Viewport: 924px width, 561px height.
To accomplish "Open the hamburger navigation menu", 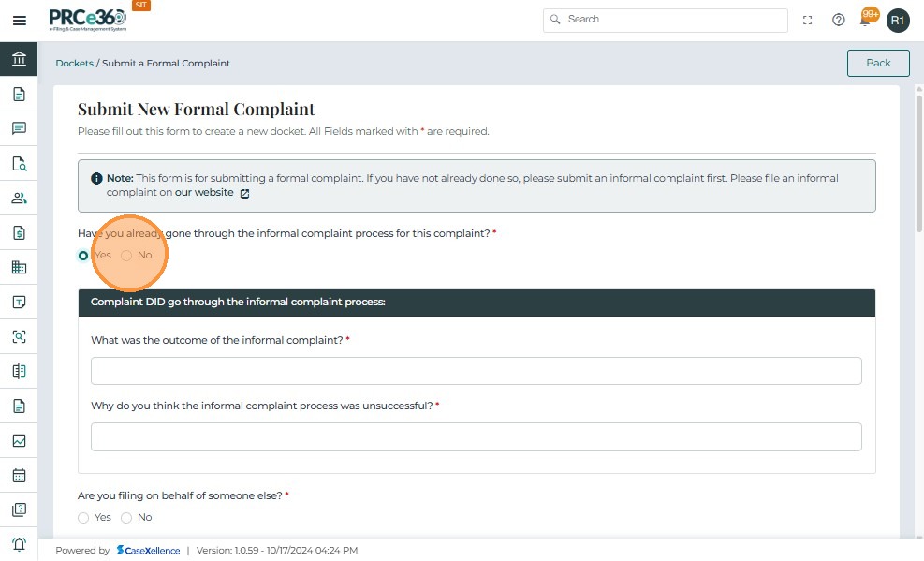I will click(19, 20).
